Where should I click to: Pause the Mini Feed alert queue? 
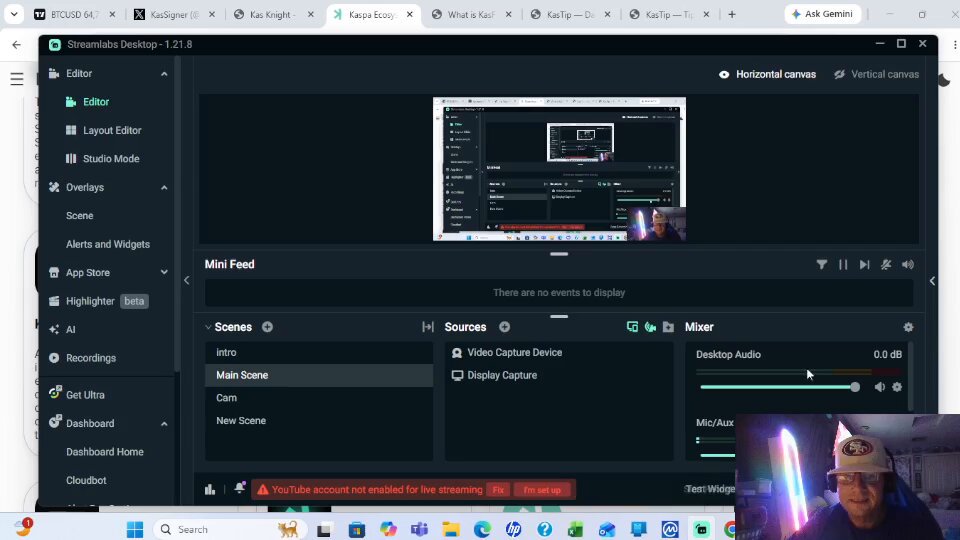[x=843, y=264]
